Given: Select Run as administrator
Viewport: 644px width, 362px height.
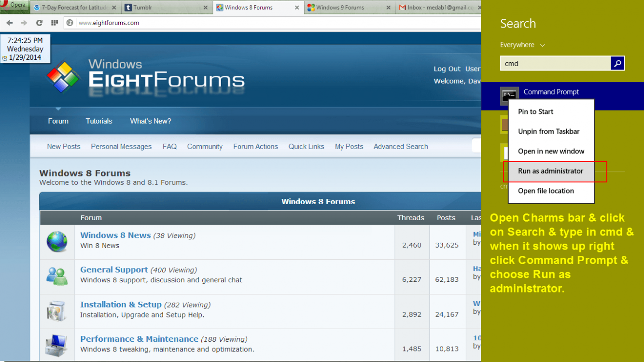Looking at the screenshot, I should [x=551, y=171].
